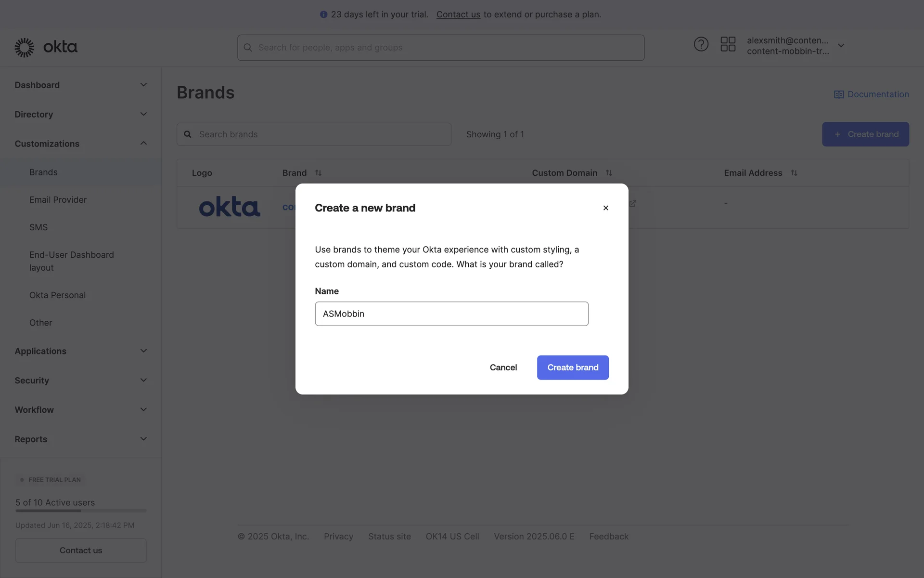
Task: Click Cancel in the dialog
Action: point(503,368)
